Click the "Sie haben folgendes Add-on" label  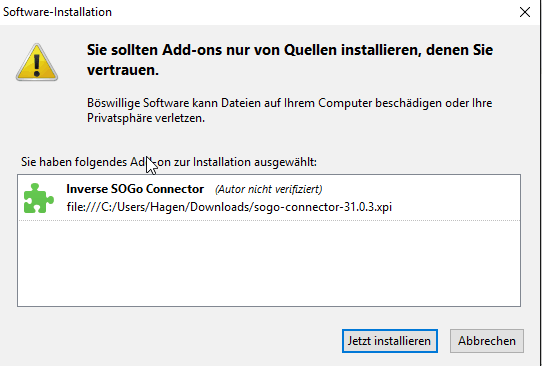point(169,162)
